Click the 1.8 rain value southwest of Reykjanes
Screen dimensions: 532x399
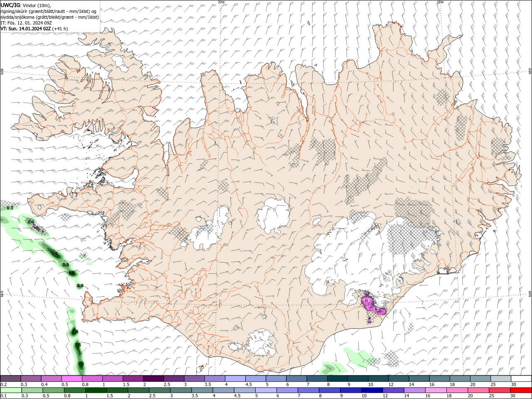click(x=75, y=332)
